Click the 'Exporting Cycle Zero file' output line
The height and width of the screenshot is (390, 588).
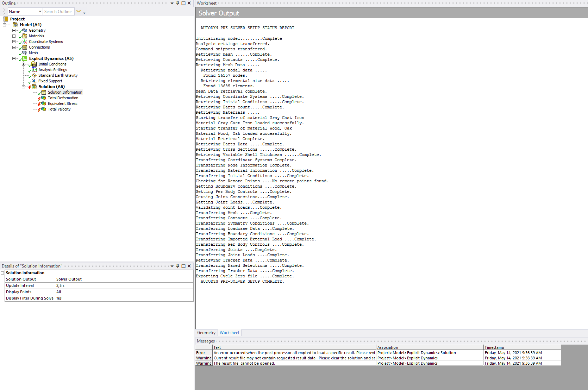click(245, 276)
